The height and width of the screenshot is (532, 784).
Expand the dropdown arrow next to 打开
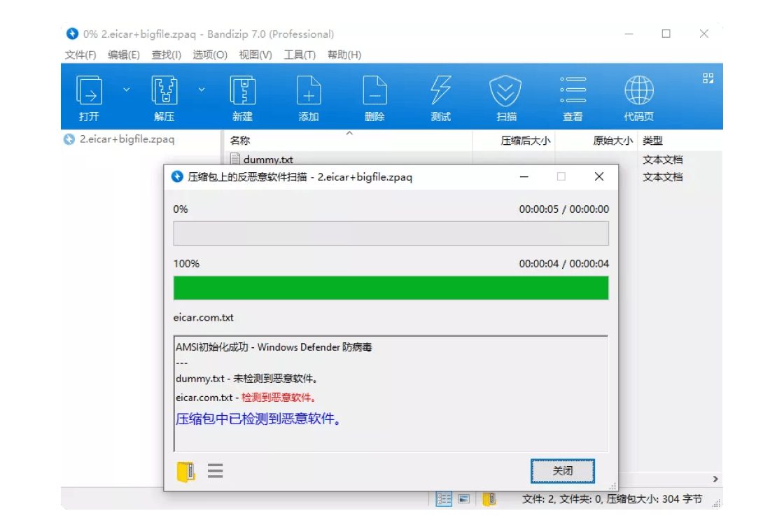tap(127, 90)
